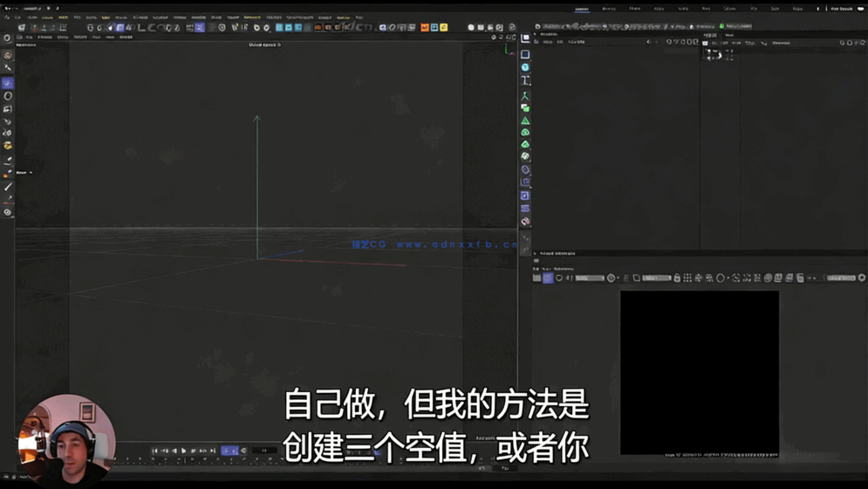Click the lock icon in render view toolbar
This screenshot has height=489, width=868.
(677, 278)
